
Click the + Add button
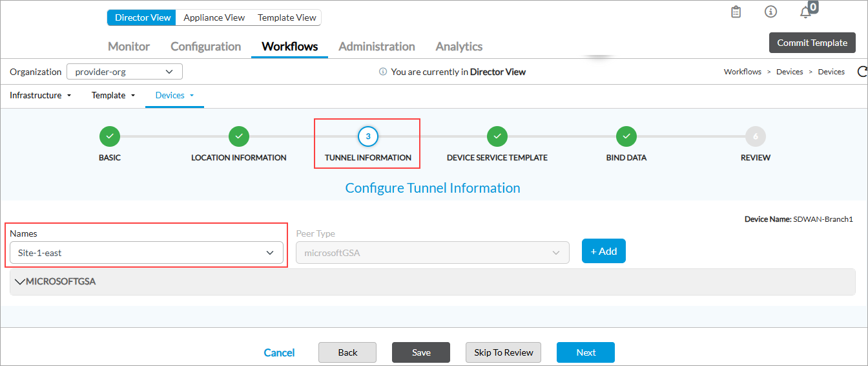603,252
